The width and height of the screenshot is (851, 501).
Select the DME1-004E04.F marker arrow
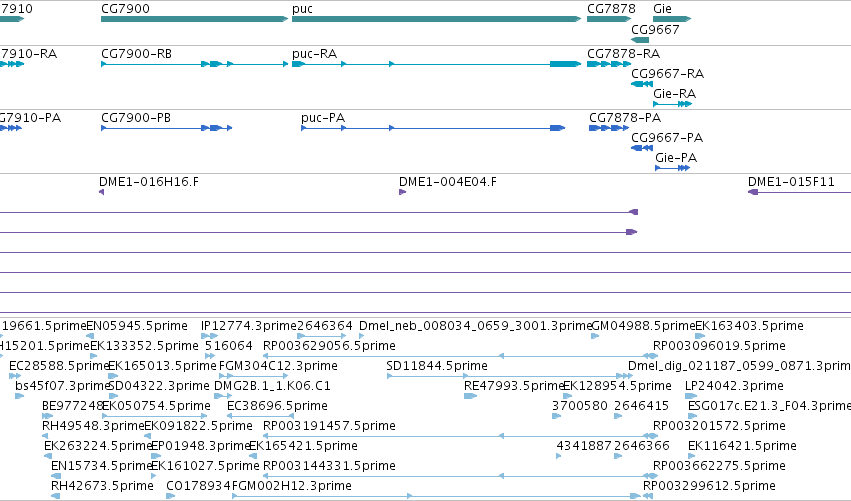point(403,192)
